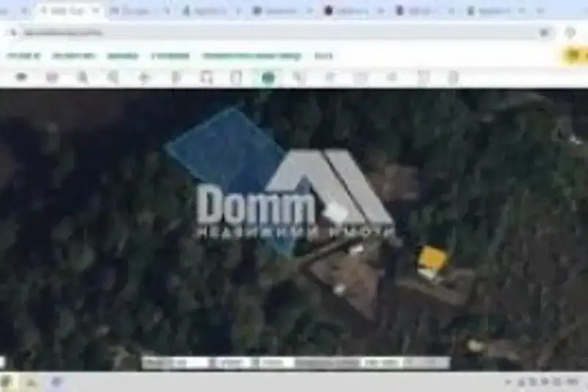
Task: Select the active browser tab
Action: [x=69, y=11]
